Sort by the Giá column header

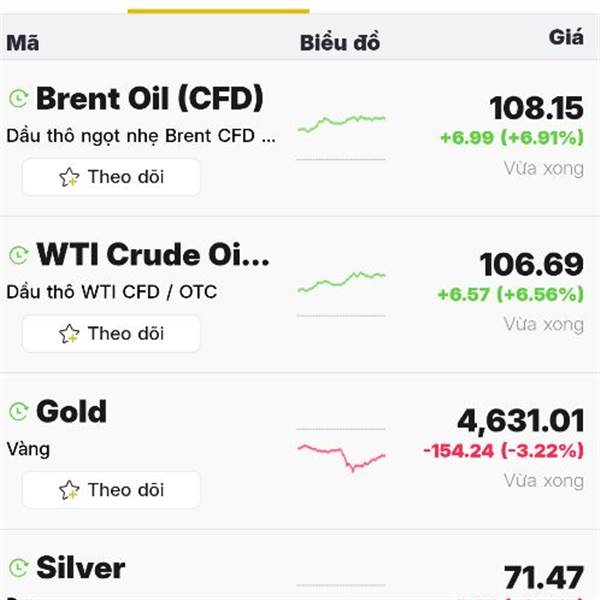coord(566,38)
